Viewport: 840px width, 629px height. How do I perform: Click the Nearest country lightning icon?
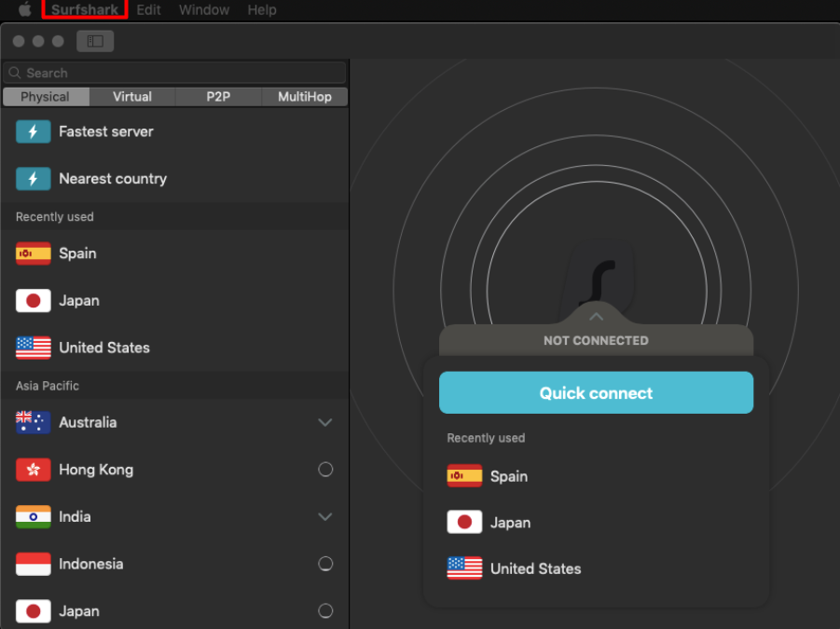pos(34,179)
